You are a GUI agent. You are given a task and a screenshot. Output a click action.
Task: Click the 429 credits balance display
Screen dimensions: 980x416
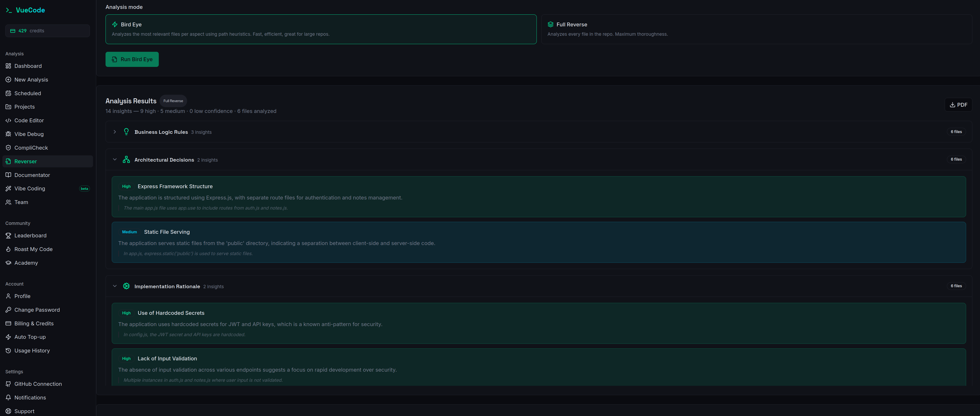(x=47, y=30)
